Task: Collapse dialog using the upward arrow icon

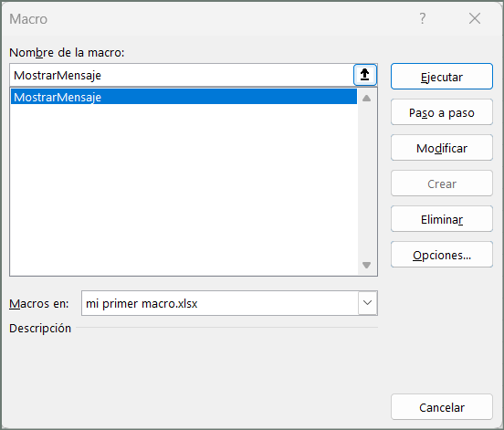Action: (365, 75)
